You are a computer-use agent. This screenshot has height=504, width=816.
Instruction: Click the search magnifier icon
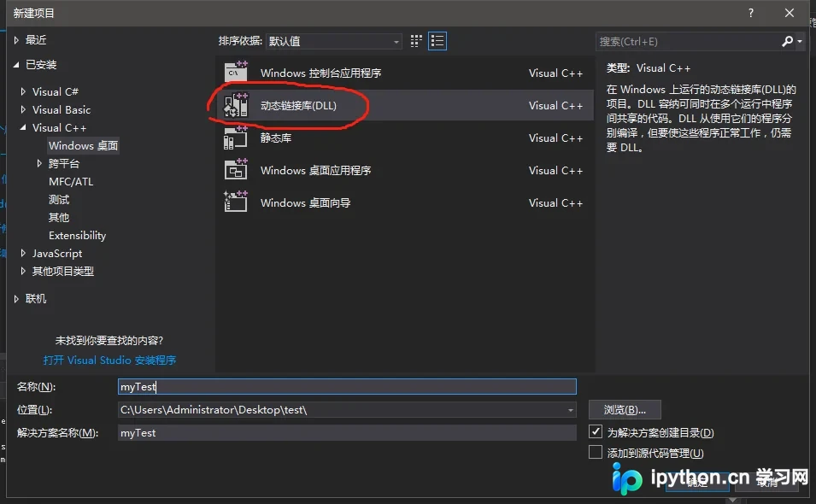point(787,41)
